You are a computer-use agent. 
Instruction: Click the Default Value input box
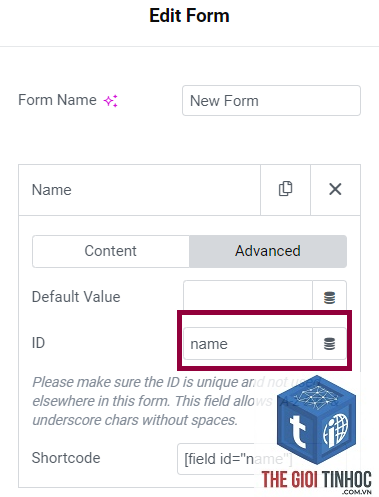tap(248, 296)
